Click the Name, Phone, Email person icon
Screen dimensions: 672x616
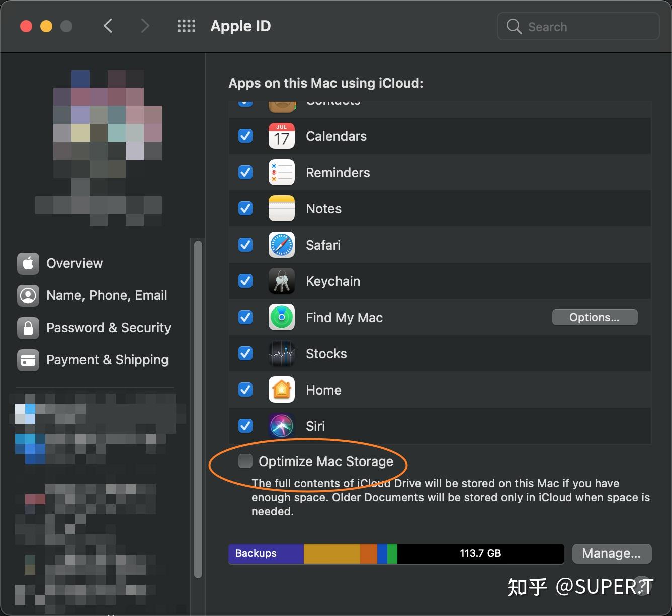pos(28,295)
